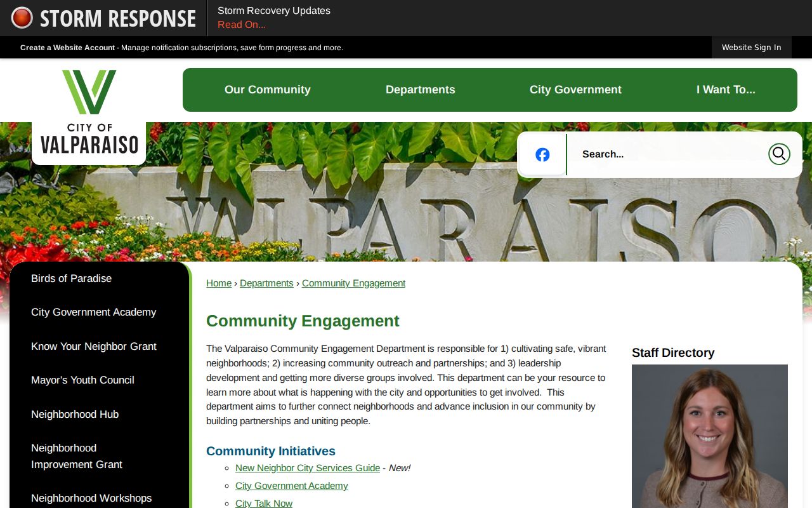Viewport: 812px width, 508px height.
Task: Select Mayor's Youth Council in the sidebar
Action: coord(82,380)
